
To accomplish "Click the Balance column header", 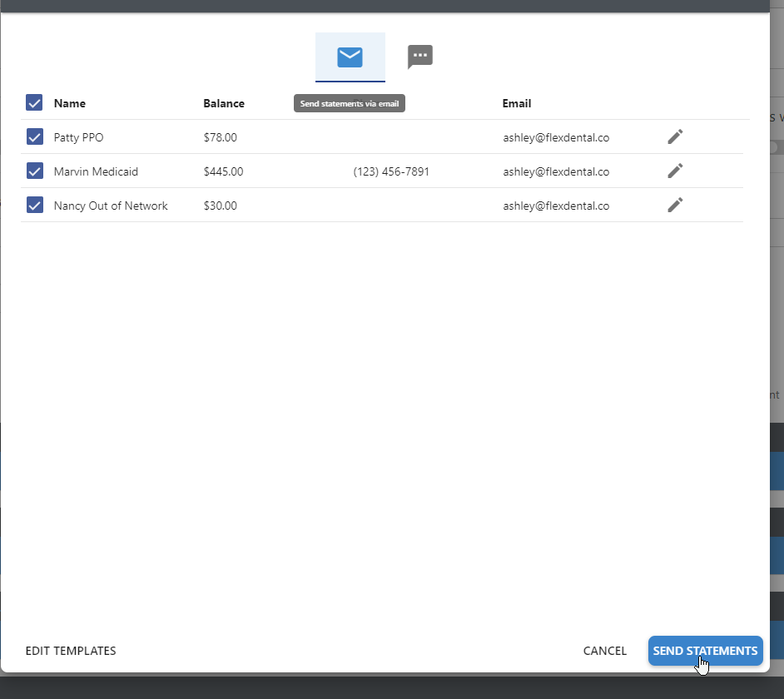I will coord(223,103).
